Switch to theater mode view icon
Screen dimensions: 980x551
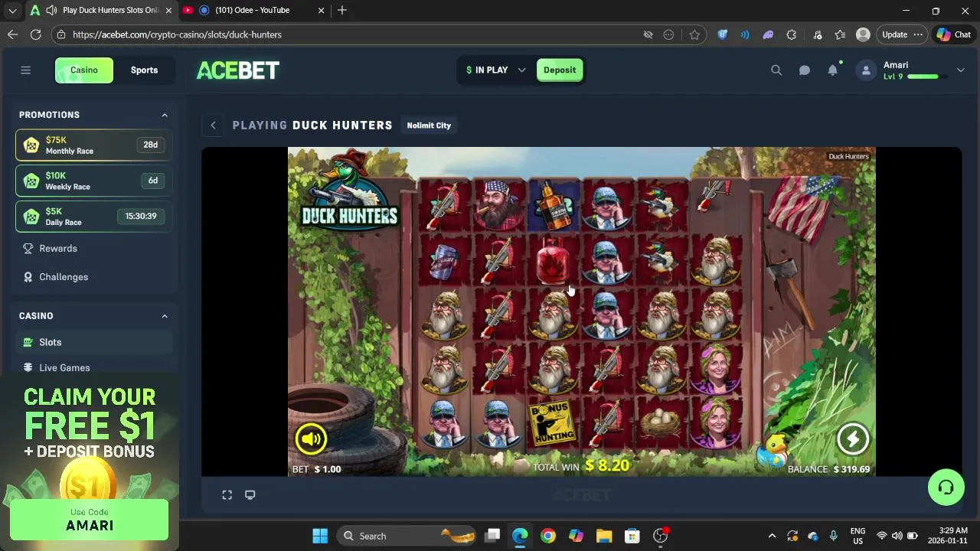click(x=250, y=495)
